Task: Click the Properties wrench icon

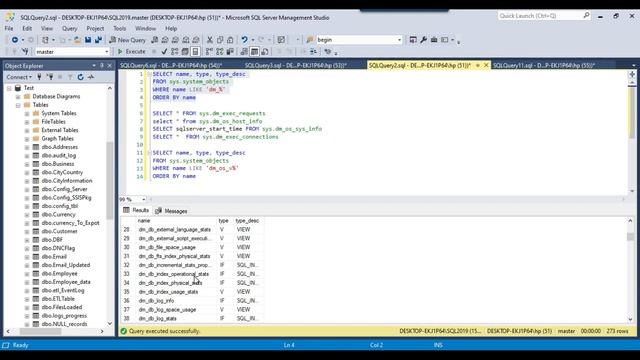Action: (x=423, y=40)
